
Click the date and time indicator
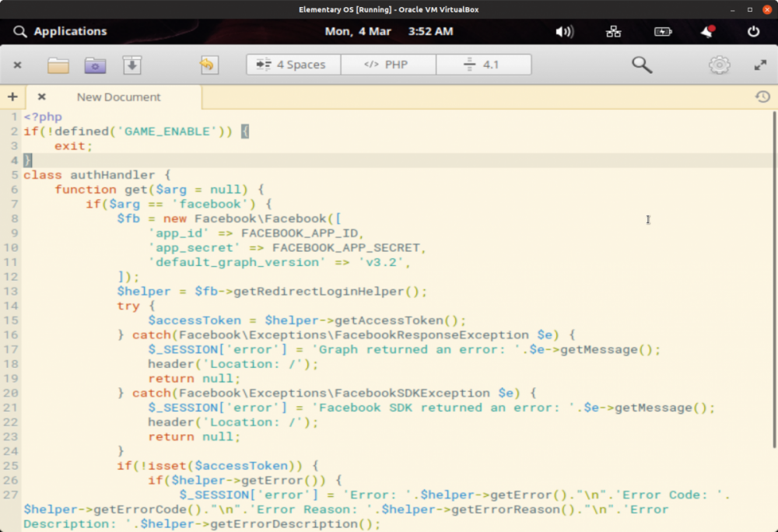coord(388,32)
